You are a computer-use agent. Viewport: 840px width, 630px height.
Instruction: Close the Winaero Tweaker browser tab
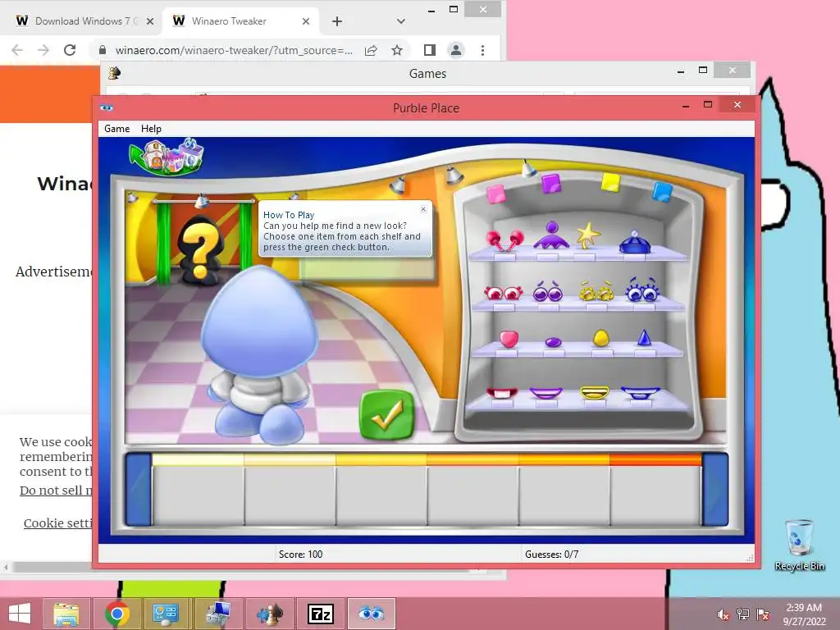pyautogui.click(x=306, y=21)
